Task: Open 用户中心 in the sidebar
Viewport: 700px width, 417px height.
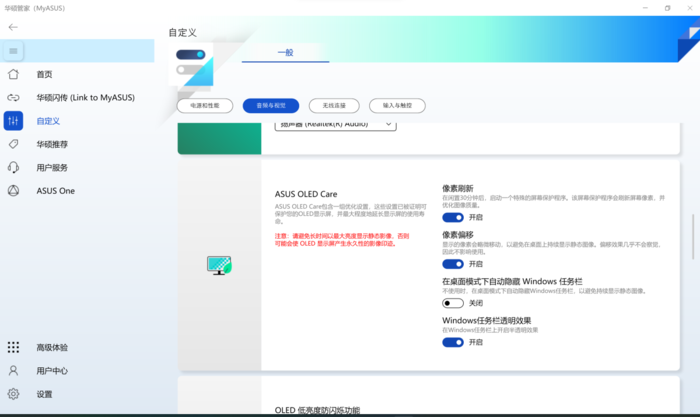Action: [x=52, y=371]
